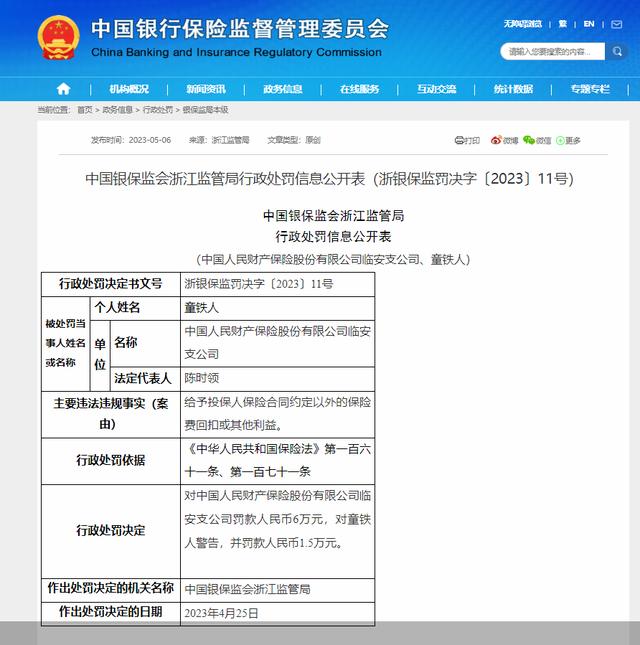Click the publish date 2023-05-06
Image resolution: width=640 pixels, height=645 pixels.
[150, 140]
